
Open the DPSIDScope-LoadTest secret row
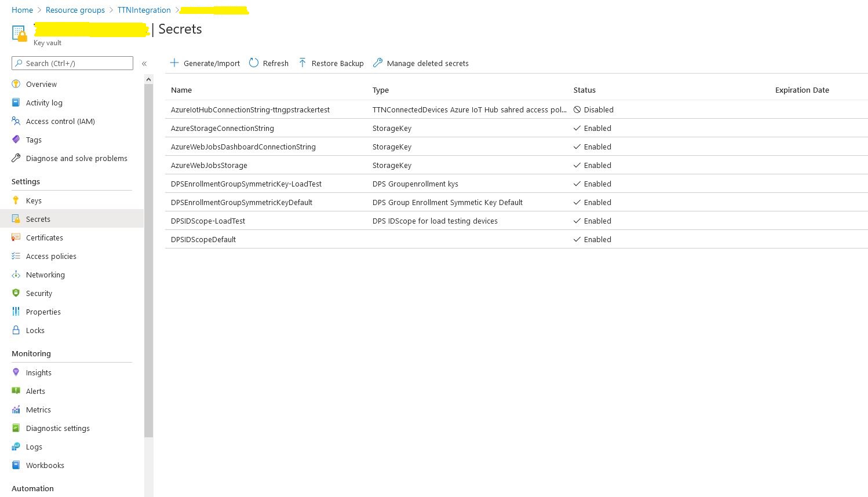tap(208, 221)
